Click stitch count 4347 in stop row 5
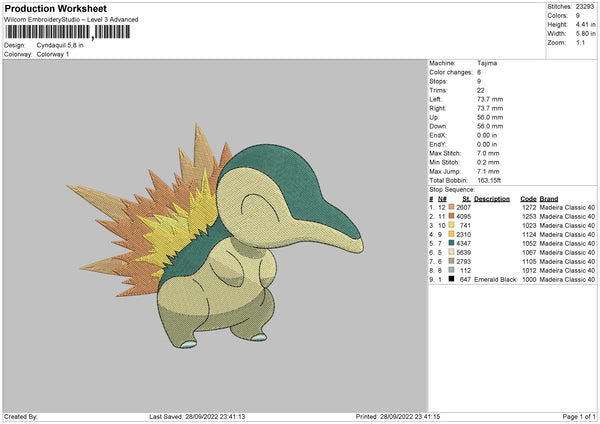The height and width of the screenshot is (424, 600). tap(463, 243)
